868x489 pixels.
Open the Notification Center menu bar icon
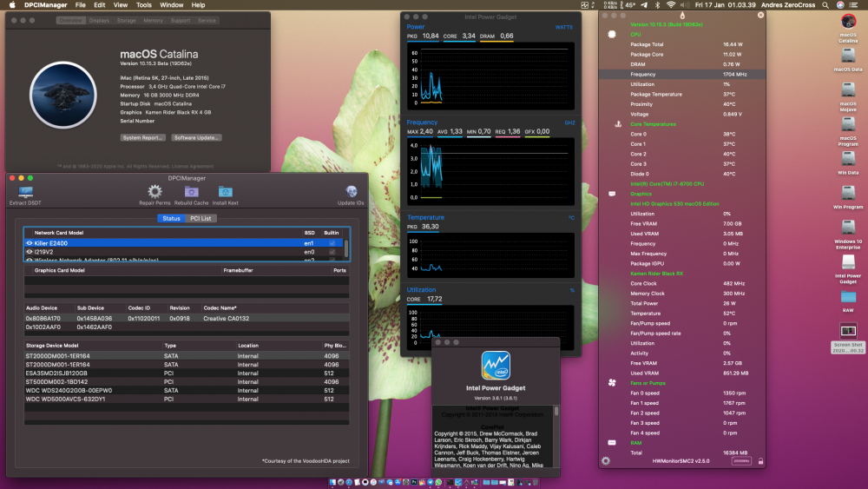click(x=855, y=5)
